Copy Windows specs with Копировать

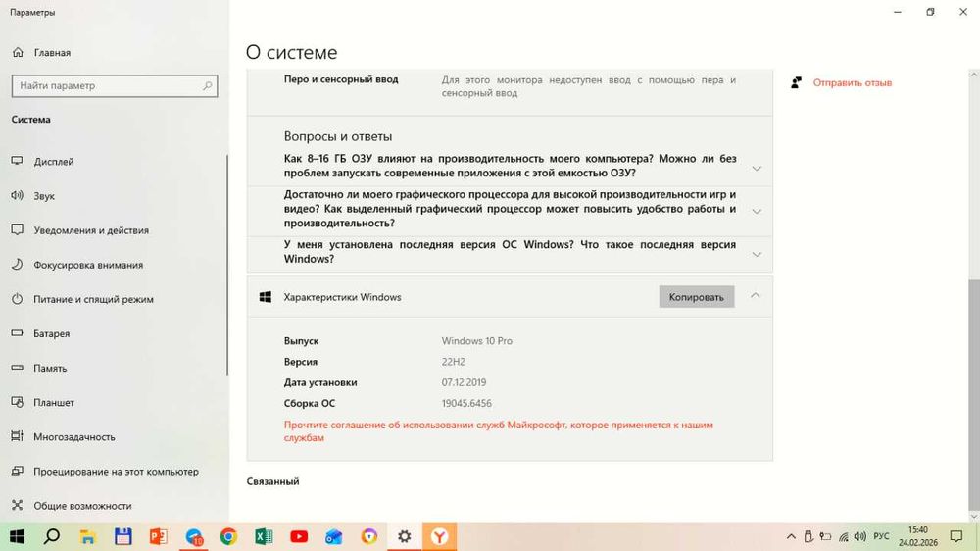[x=696, y=297]
